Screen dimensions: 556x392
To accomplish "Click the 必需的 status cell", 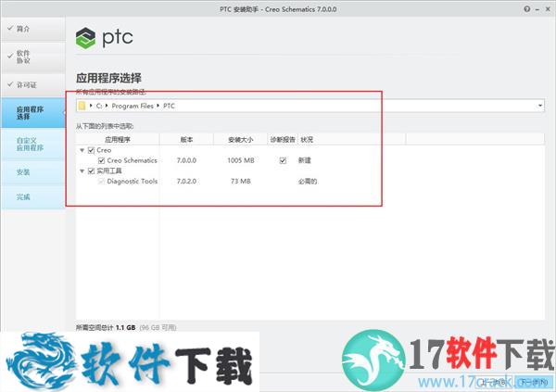I will 308,182.
